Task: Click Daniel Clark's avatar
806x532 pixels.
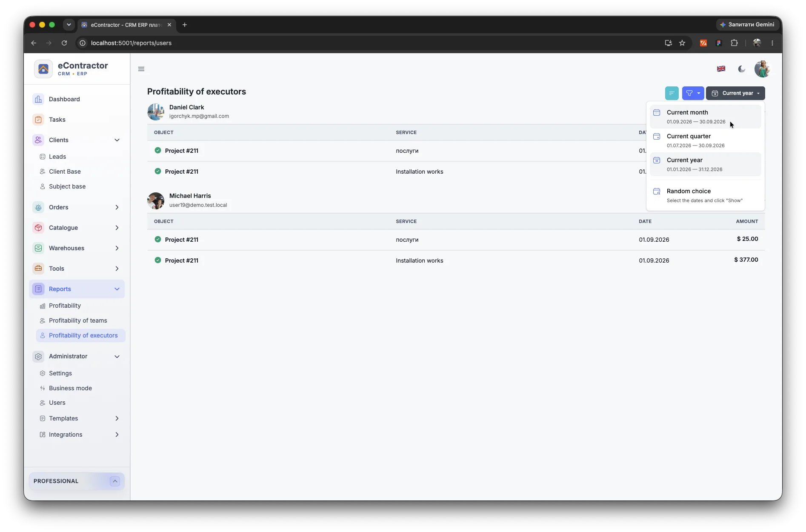Action: 156,112
